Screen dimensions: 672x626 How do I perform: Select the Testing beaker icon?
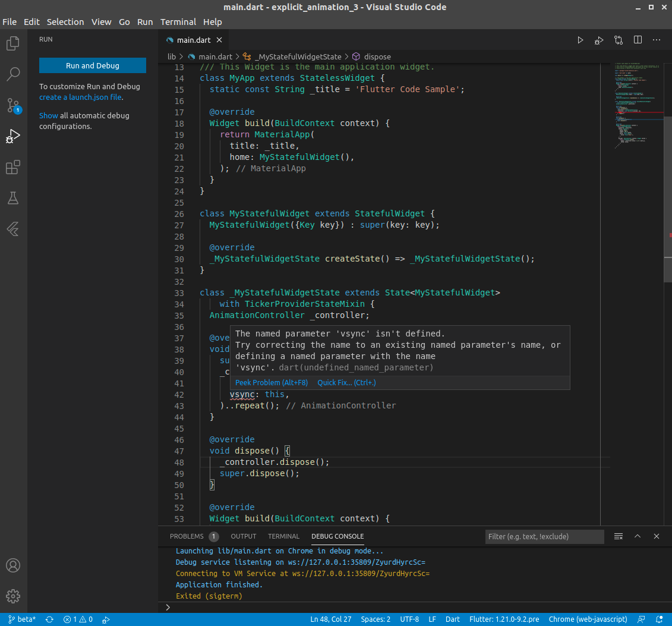[13, 198]
